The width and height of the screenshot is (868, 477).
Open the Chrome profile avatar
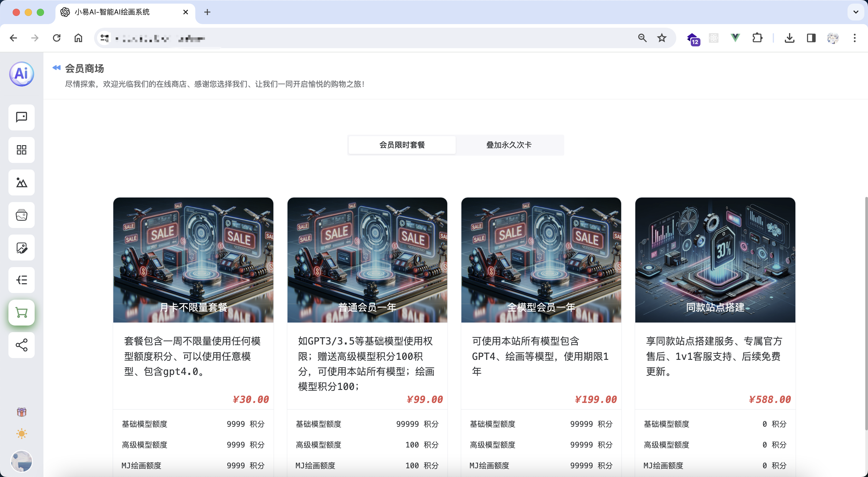pos(833,38)
